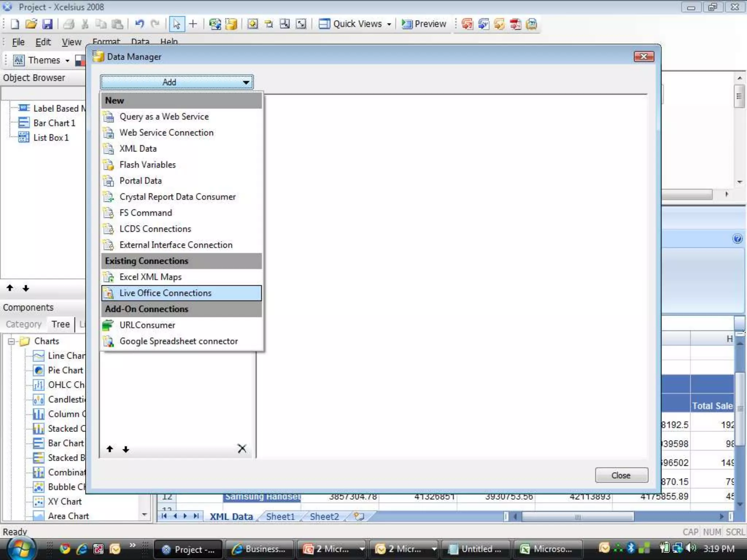Select Area Chart component
The height and width of the screenshot is (560, 747).
click(x=68, y=516)
